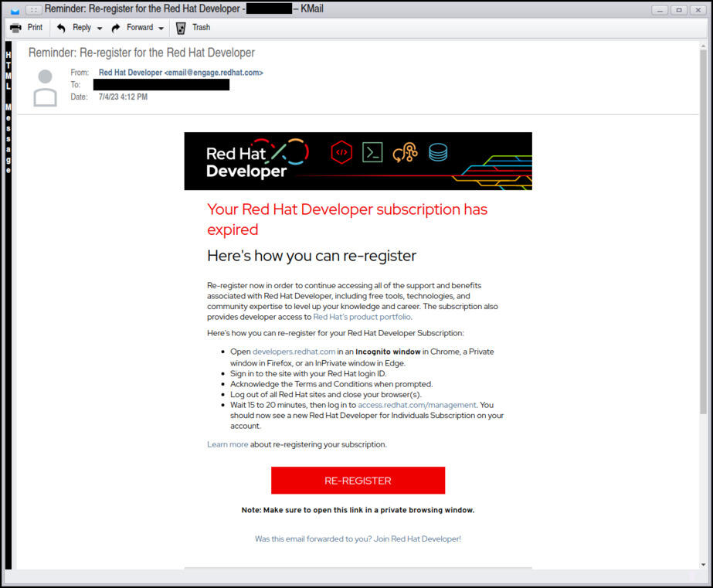713x588 pixels.
Task: Click the Reply arrow icon
Action: (x=61, y=28)
